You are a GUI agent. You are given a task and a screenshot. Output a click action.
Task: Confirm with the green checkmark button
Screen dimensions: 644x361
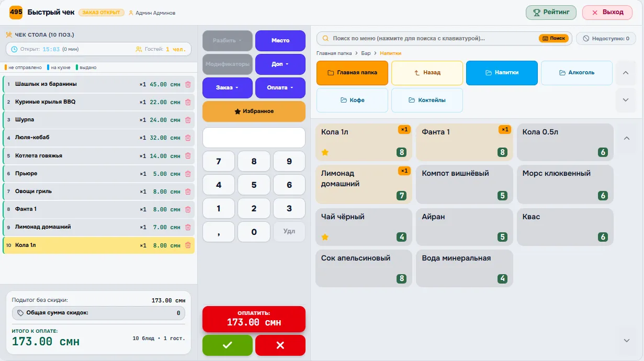click(x=228, y=345)
